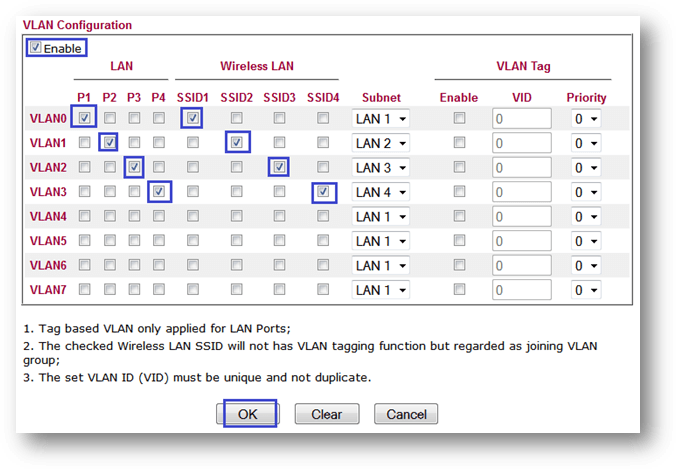Click the VID field for VLAN0
This screenshot has height=469, width=676.
click(x=521, y=119)
